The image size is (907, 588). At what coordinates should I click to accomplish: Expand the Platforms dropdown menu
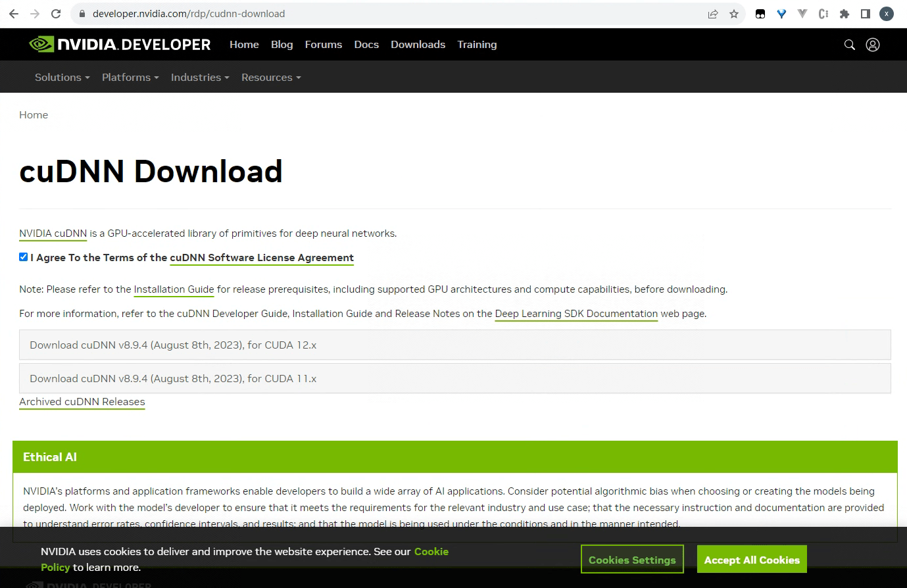click(x=130, y=77)
